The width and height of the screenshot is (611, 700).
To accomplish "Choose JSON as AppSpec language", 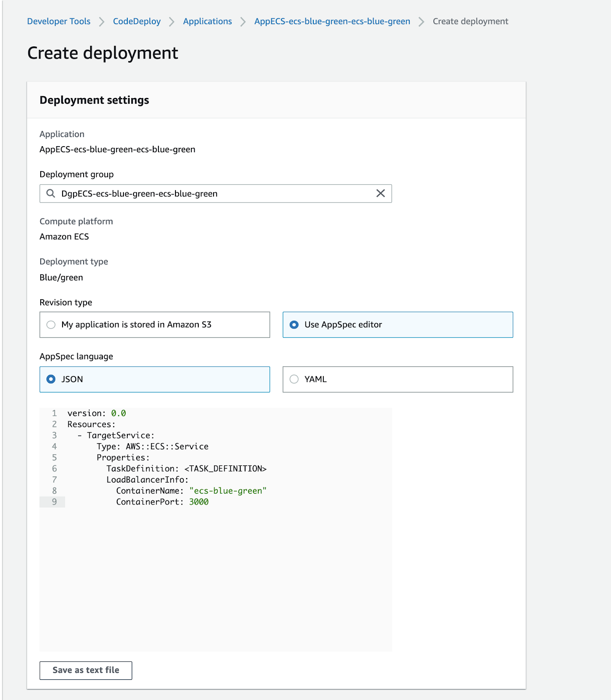I will pos(155,379).
